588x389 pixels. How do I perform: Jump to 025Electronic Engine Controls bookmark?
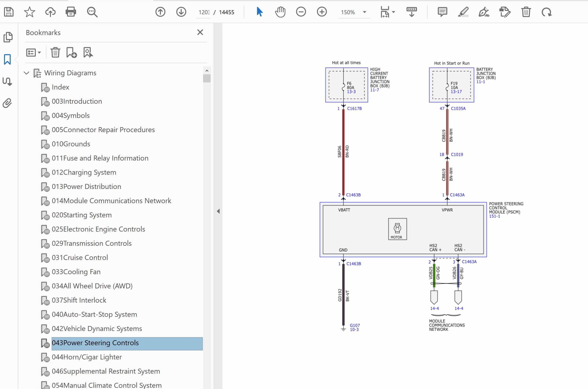click(98, 229)
